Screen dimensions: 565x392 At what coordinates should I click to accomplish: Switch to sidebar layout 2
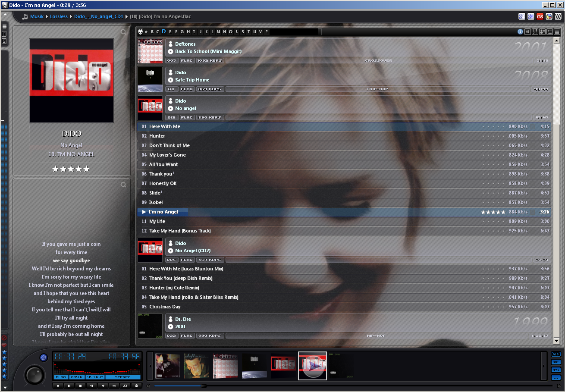pos(4,41)
